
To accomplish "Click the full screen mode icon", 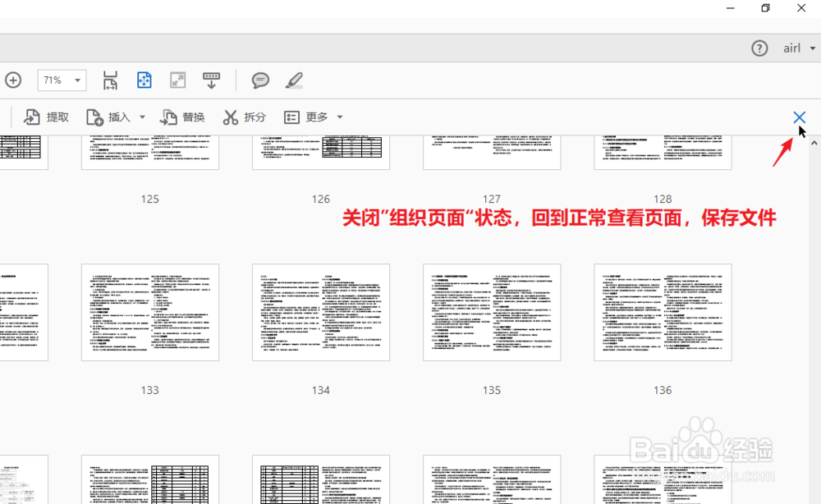I will (x=178, y=80).
